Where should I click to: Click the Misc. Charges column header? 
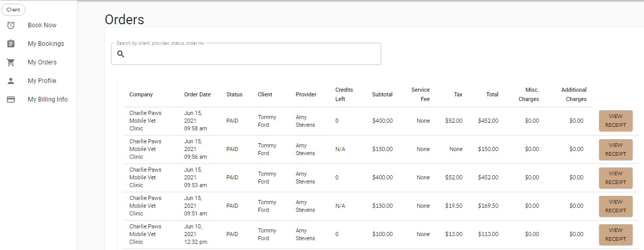(x=529, y=94)
